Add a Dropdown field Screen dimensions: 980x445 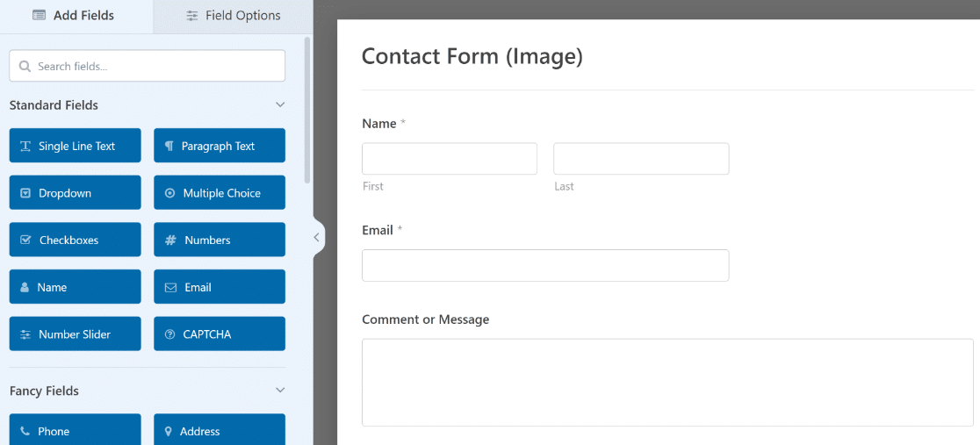(x=75, y=192)
